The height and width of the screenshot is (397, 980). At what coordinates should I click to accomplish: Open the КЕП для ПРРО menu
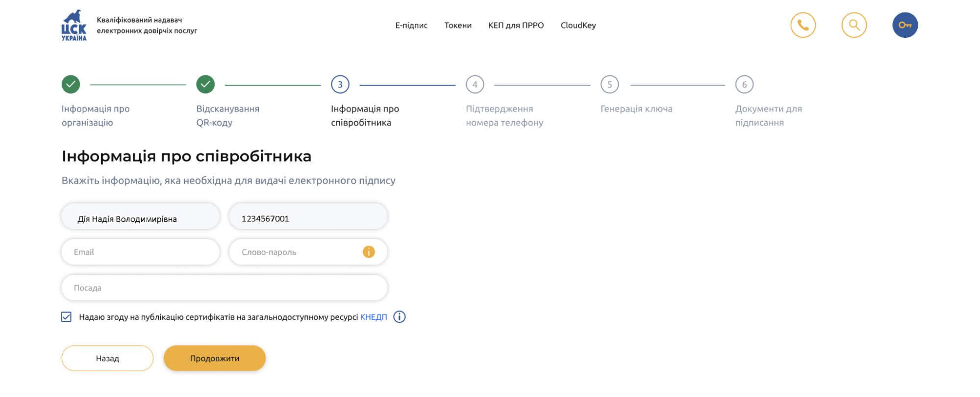[516, 26]
